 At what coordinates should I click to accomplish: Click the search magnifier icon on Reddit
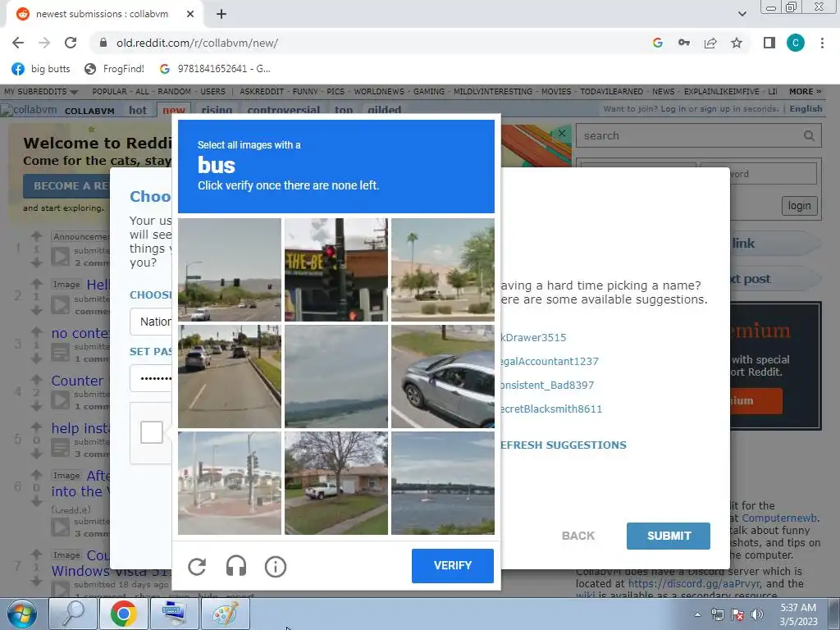[x=810, y=136]
